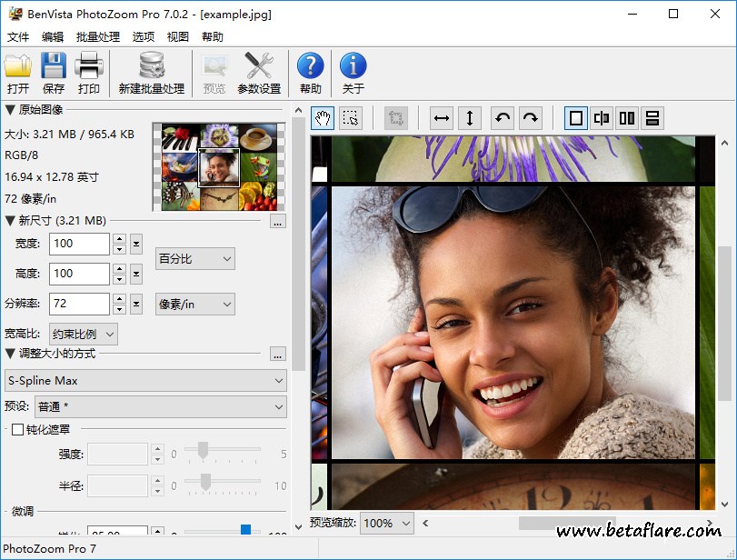This screenshot has height=560, width=737.
Task: Open the 批量处理 menu
Action: pos(98,37)
